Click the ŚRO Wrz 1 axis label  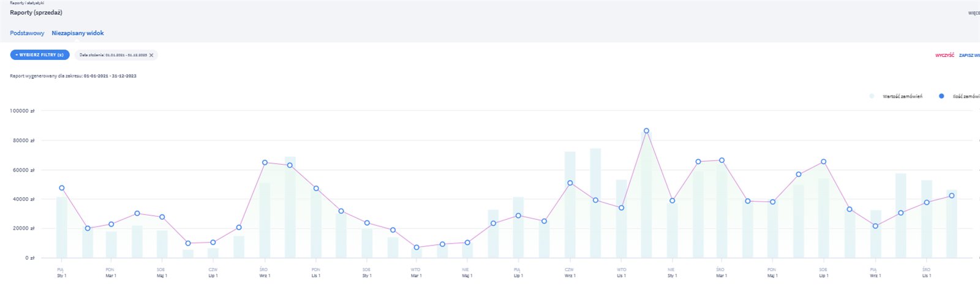click(264, 272)
